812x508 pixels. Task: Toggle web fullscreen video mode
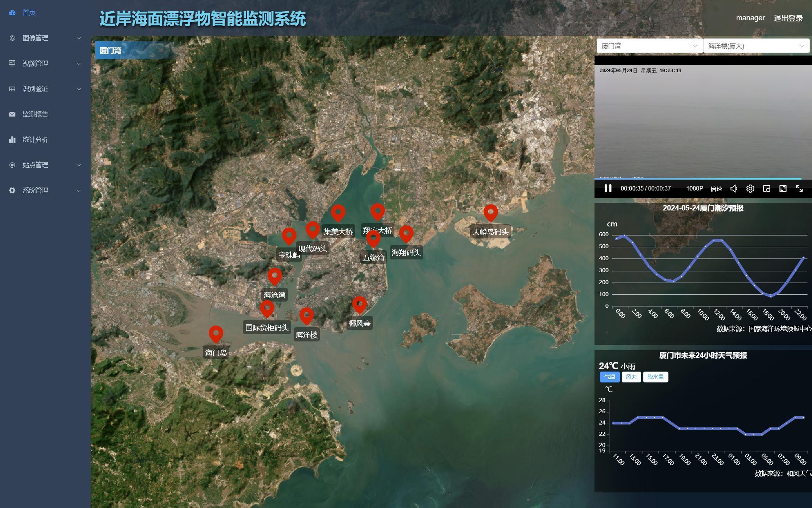tap(783, 189)
